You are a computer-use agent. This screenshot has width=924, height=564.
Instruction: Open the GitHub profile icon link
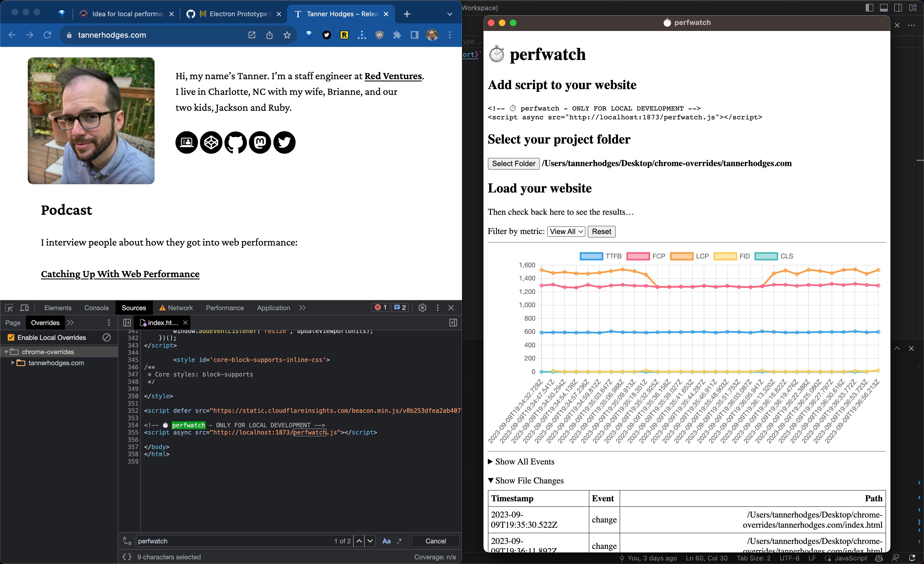[235, 142]
